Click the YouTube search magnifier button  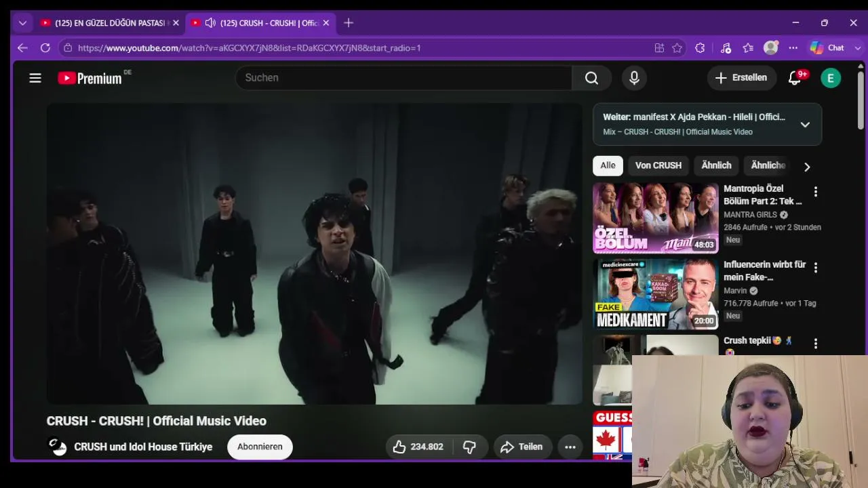(591, 78)
